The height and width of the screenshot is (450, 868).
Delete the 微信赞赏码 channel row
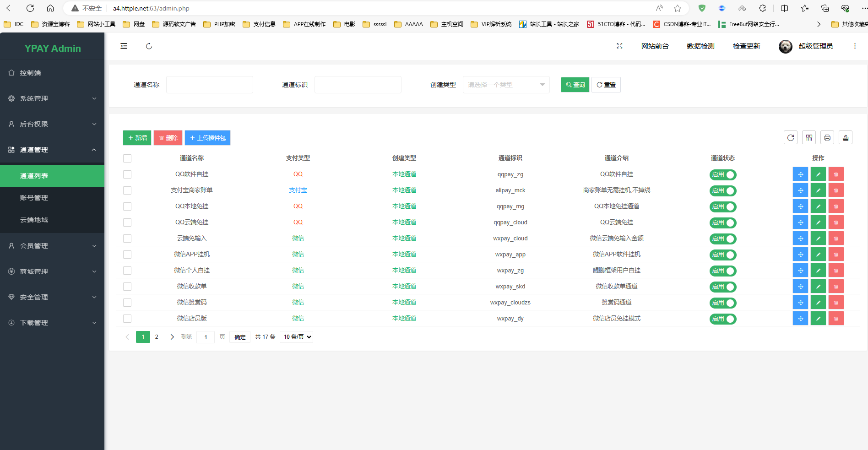[836, 303]
